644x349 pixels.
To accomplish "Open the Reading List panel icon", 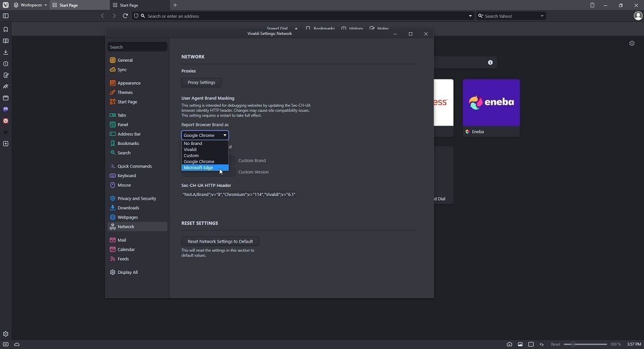I will point(5,41).
